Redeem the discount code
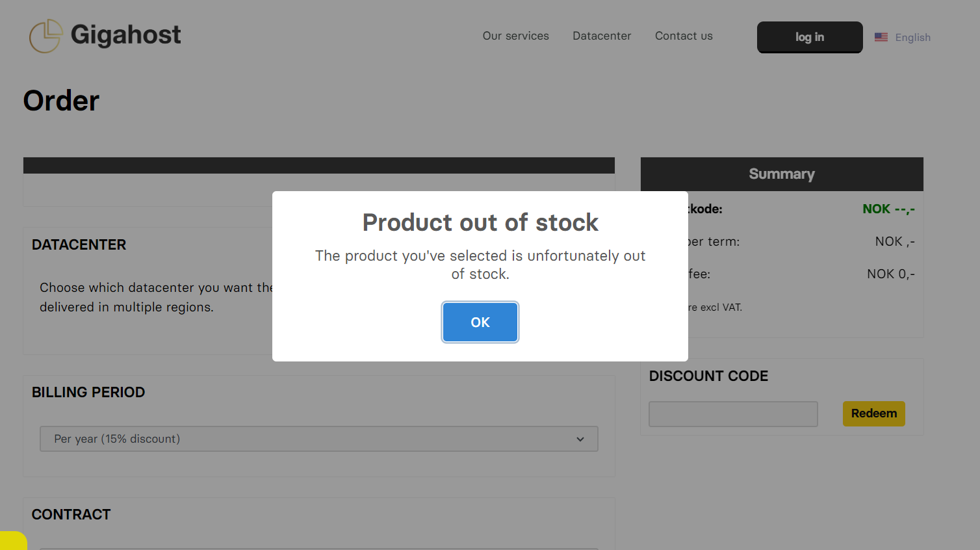This screenshot has width=980, height=550. [x=874, y=413]
